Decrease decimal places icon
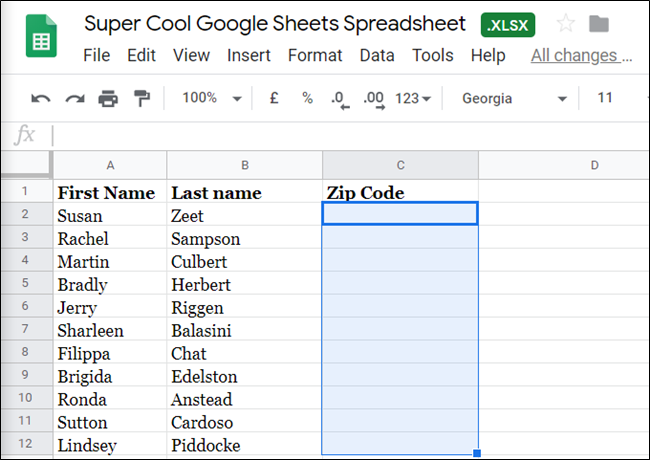The height and width of the screenshot is (460, 650). click(x=339, y=99)
